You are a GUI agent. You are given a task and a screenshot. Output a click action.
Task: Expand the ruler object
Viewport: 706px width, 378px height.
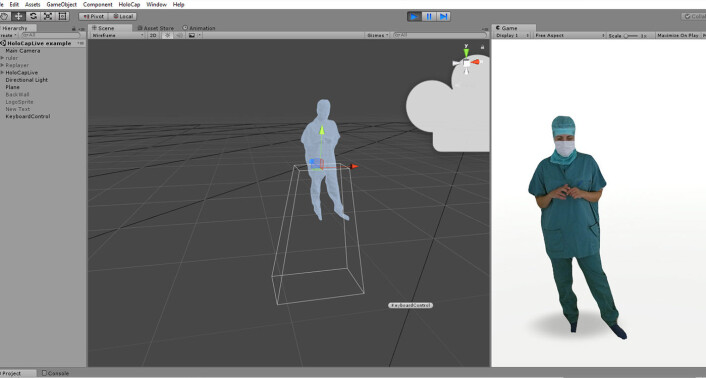(2, 58)
